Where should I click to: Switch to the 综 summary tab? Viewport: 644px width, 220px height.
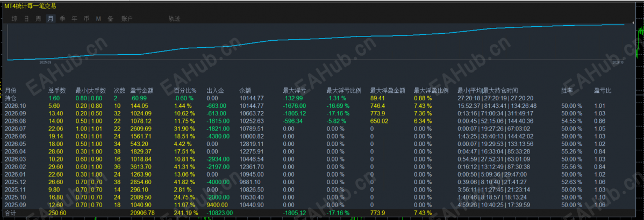point(15,18)
